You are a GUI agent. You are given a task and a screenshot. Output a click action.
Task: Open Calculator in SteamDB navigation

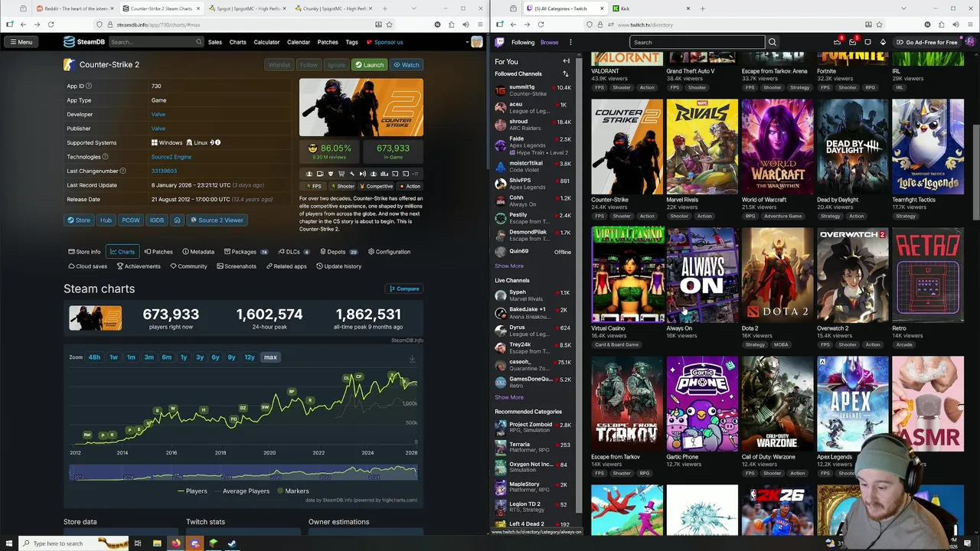(x=266, y=42)
